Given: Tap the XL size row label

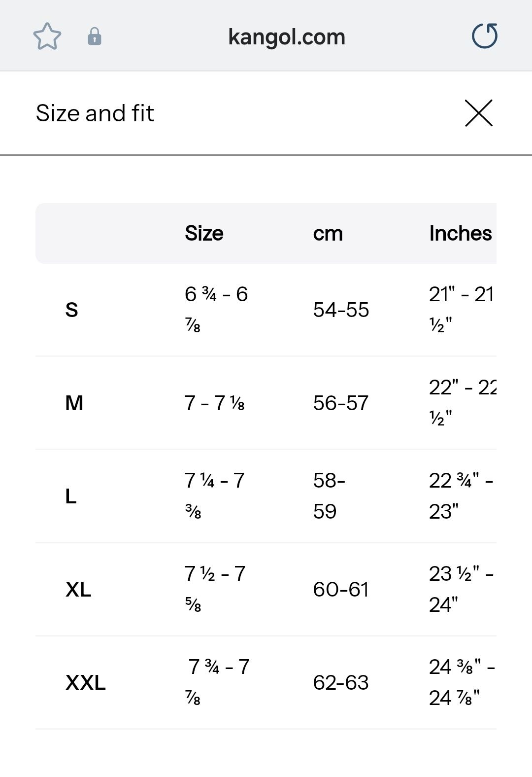Looking at the screenshot, I should click(x=78, y=590).
